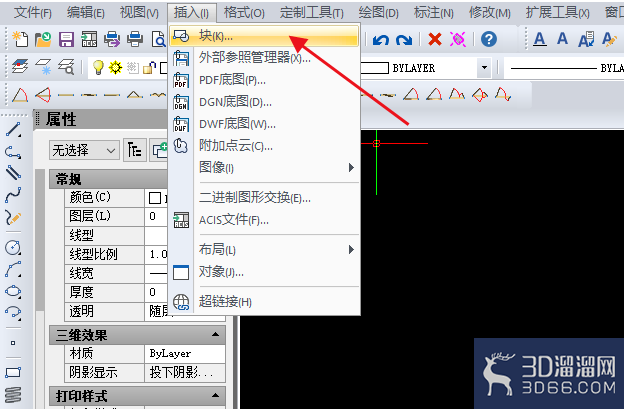Screen dimensions: 624x409
Task: Collapse the 三维效果 section
Action: point(215,334)
